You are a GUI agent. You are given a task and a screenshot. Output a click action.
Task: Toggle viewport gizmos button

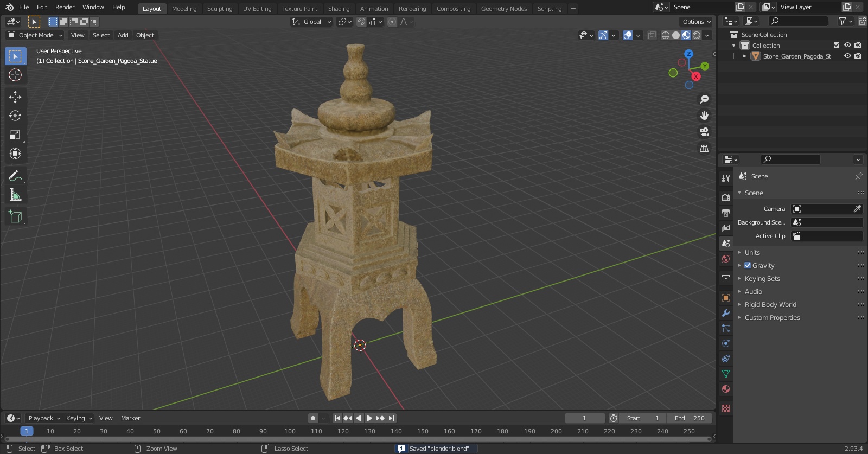(x=603, y=35)
